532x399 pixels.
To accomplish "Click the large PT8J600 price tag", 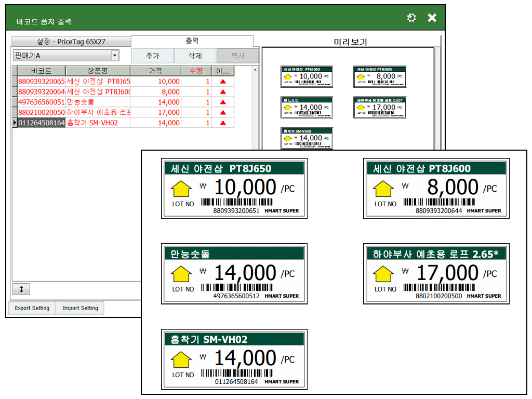I will pos(436,189).
